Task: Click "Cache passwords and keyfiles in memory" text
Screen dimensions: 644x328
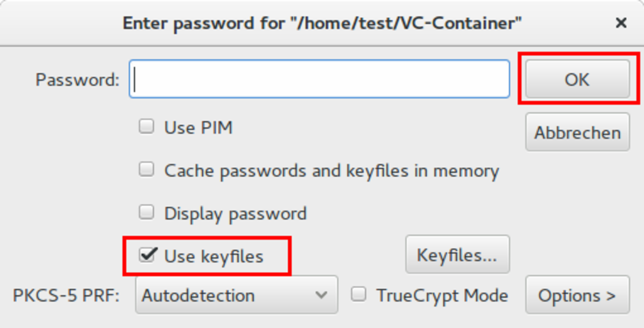Action: click(x=331, y=171)
